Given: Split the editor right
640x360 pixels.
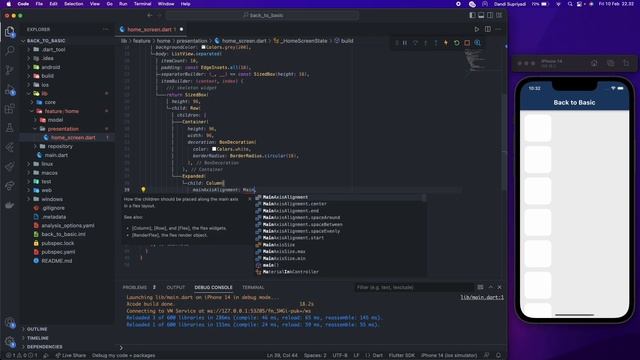Looking at the screenshot, I should point(488,29).
